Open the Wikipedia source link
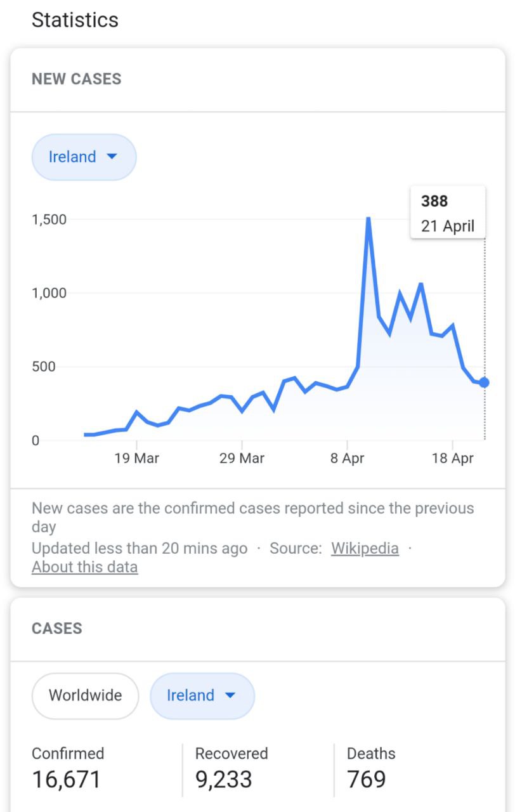Viewport: 515px width, 812px height. [365, 548]
